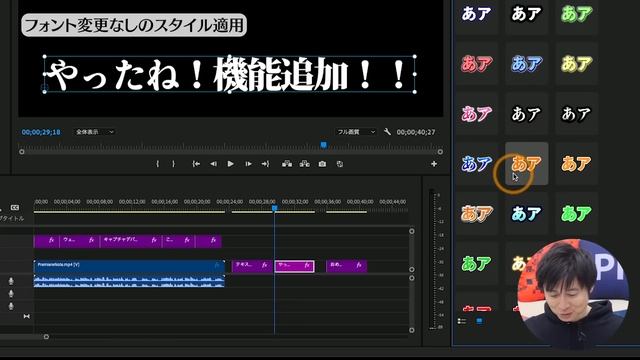Click the Mark Out brace button
This screenshot has width=640, height=360.
pyautogui.click(x=173, y=164)
